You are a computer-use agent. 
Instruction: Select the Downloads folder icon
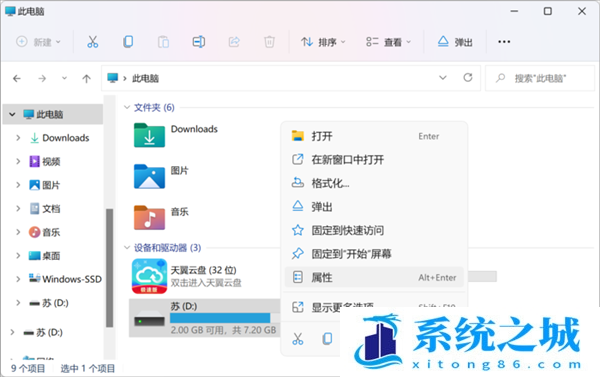149,135
